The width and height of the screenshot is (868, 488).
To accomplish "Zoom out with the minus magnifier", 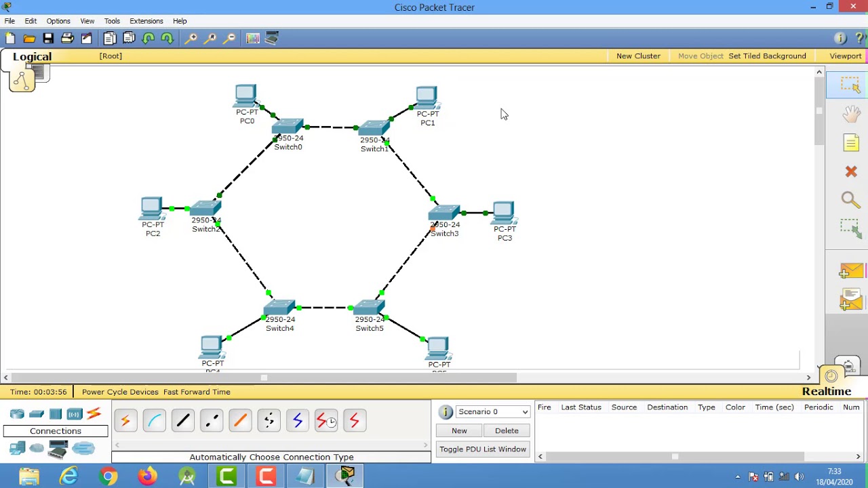I will pyautogui.click(x=229, y=39).
